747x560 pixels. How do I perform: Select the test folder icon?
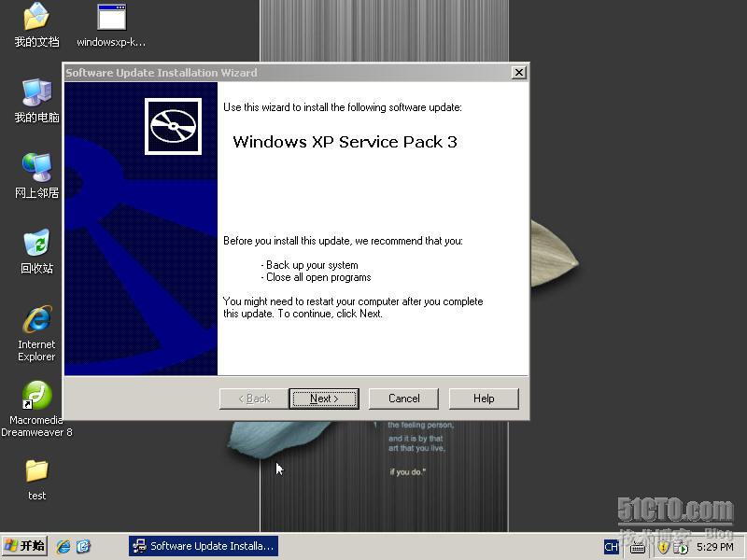click(36, 480)
